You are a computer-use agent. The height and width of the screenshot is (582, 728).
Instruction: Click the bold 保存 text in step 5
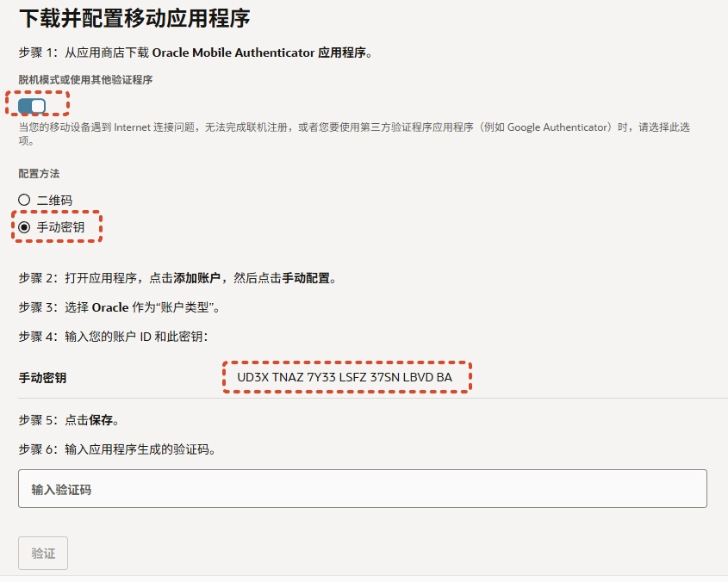tap(103, 421)
